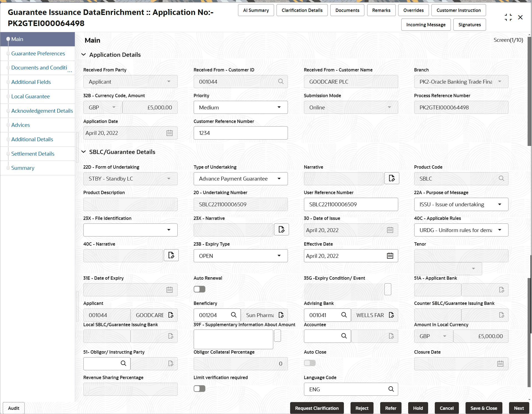Image resolution: width=532 pixels, height=414 pixels.
Task: Search for Received From Customer ID
Action: coord(281,81)
